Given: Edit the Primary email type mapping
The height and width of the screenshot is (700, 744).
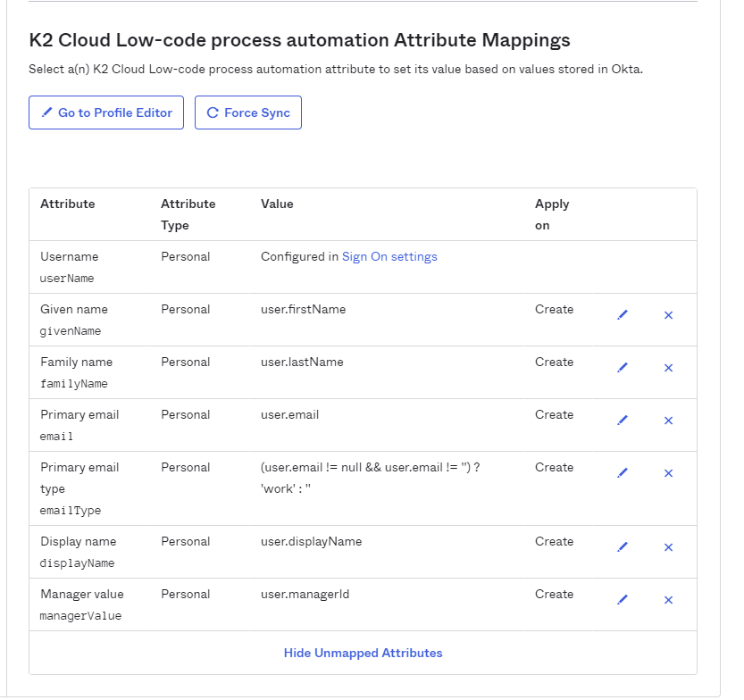Looking at the screenshot, I should (623, 473).
